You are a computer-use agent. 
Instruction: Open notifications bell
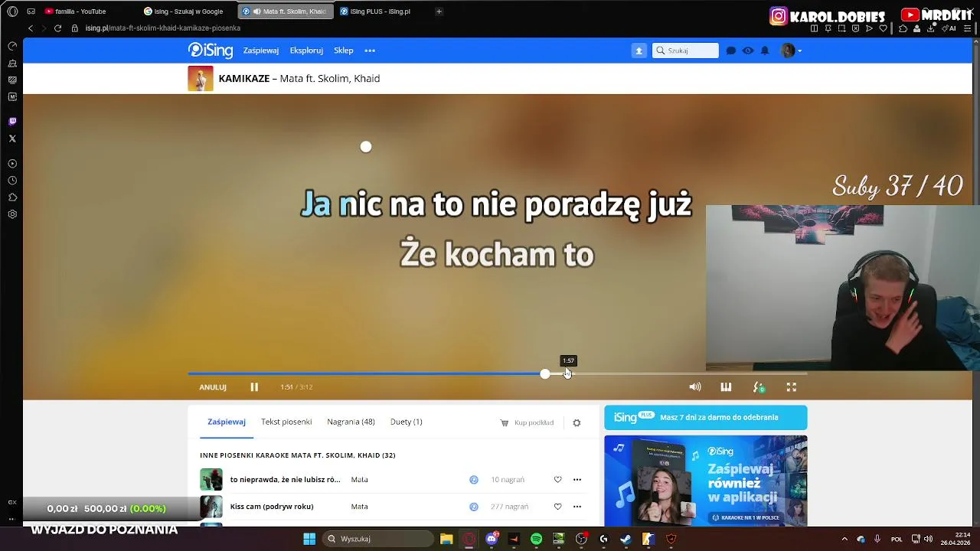(x=765, y=51)
